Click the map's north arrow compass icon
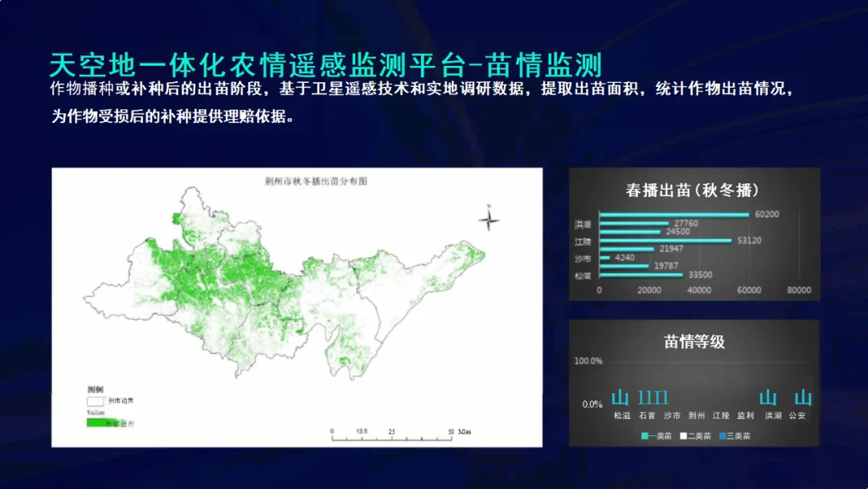Screen dimensions: 868x489 489,219
